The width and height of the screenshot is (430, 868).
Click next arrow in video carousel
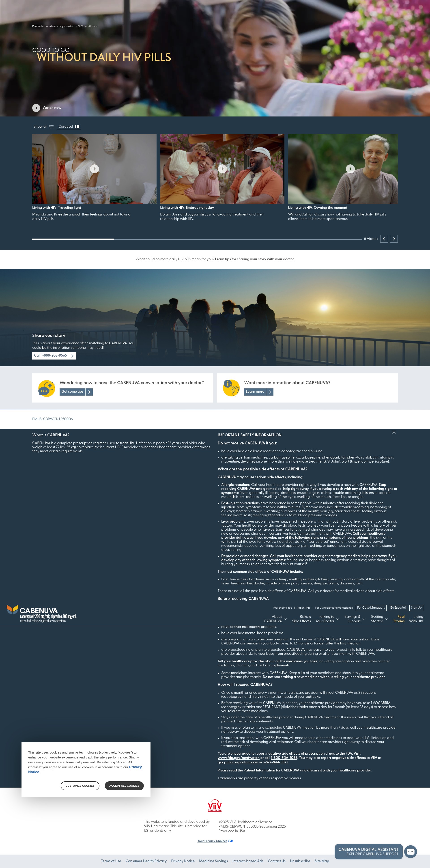pyautogui.click(x=394, y=239)
